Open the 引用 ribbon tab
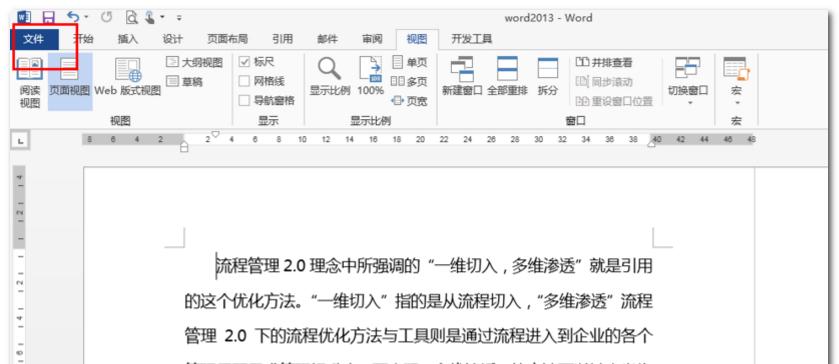Screen dimensions: 839x364 point(282,39)
